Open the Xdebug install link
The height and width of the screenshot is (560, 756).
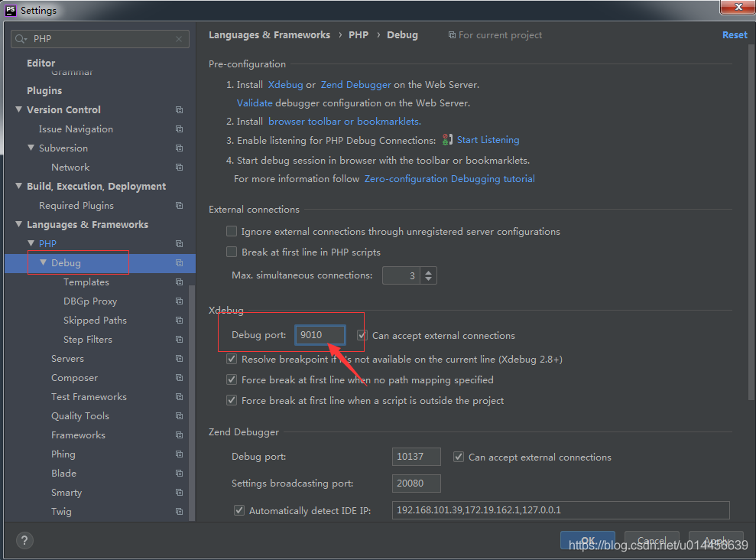(x=285, y=85)
